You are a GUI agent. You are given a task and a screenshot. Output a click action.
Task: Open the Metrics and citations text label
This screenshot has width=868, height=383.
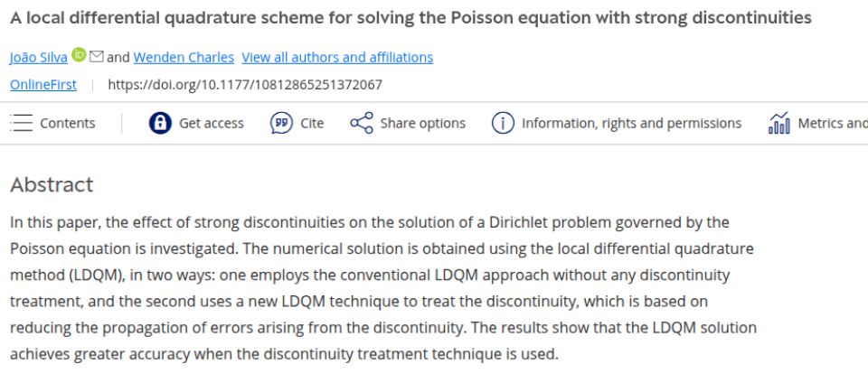click(832, 123)
